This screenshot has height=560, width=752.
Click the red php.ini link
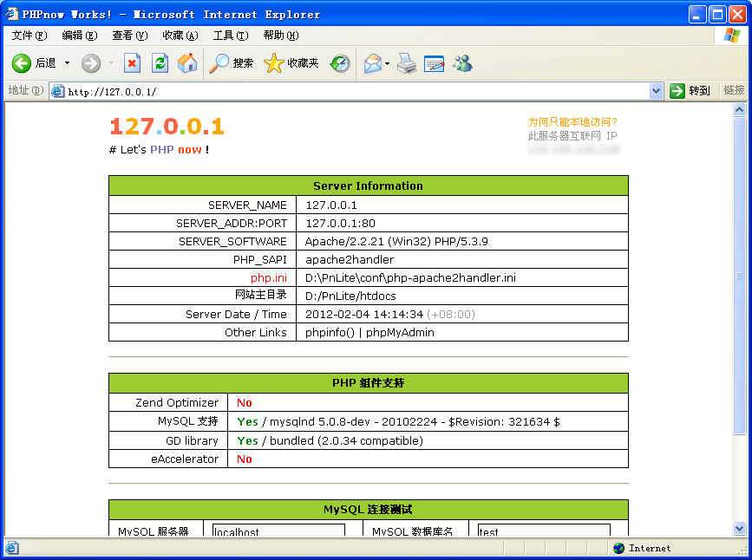click(x=269, y=277)
